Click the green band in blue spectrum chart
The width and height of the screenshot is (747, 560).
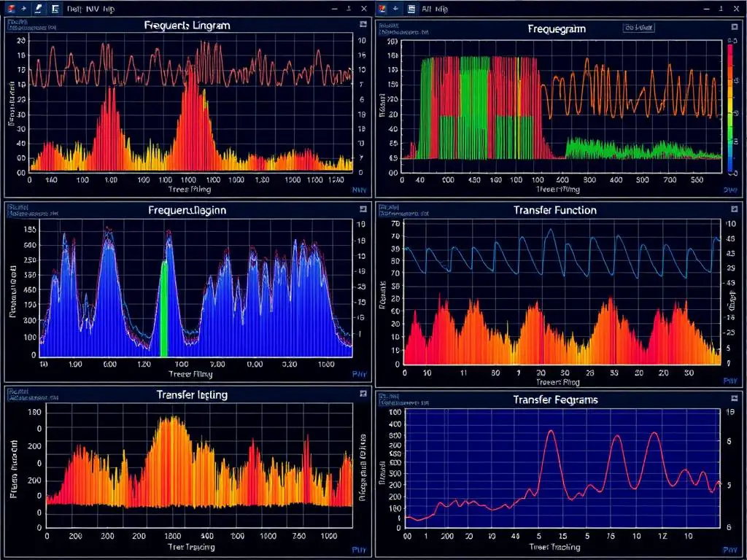[164, 306]
